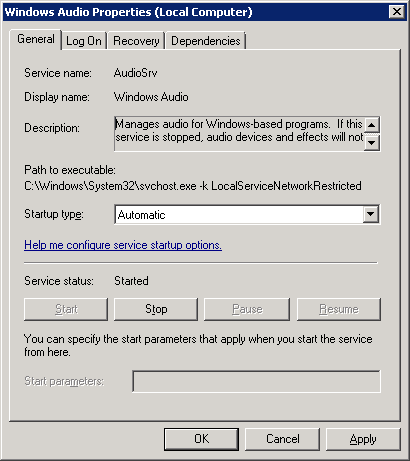The image size is (410, 461).
Task: Click the Cancel button
Action: click(282, 439)
